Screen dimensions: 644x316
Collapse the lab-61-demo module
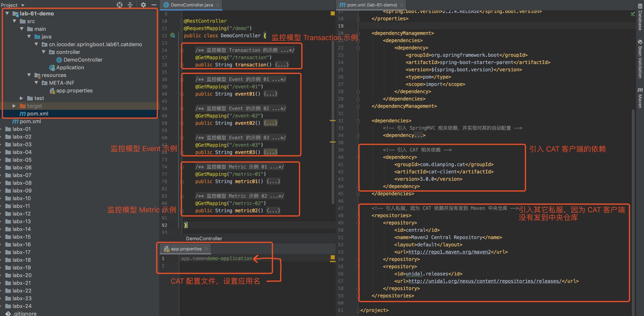tap(7, 14)
